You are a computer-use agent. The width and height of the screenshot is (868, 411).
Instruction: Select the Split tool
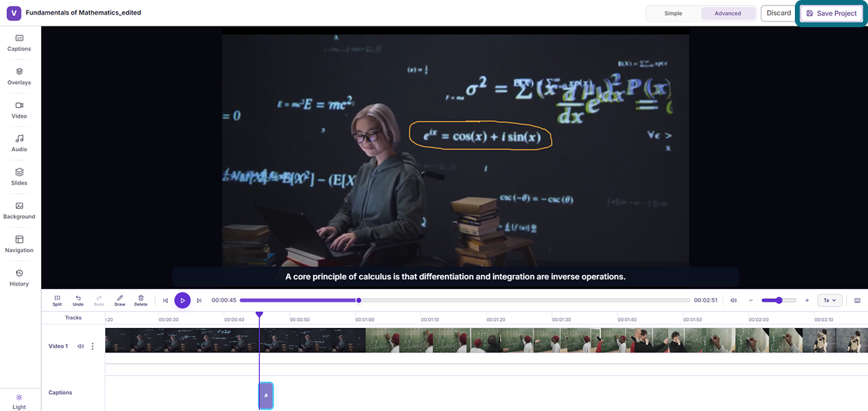tap(57, 300)
